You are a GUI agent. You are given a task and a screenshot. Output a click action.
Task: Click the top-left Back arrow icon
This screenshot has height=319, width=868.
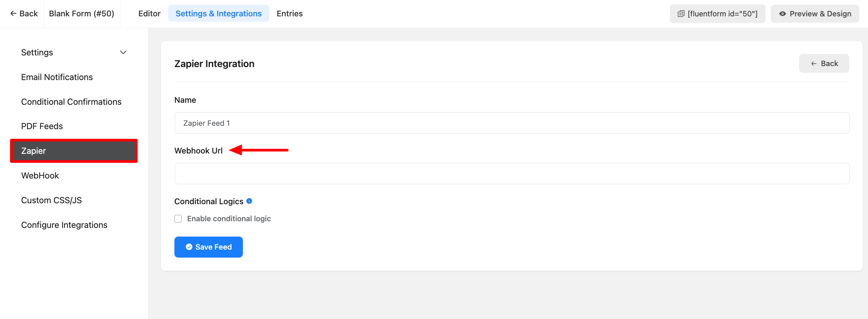13,13
